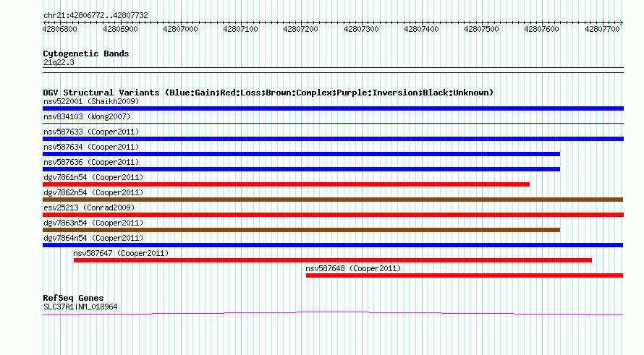Open the nsv587636 (Cooper2011) label

tap(91, 162)
